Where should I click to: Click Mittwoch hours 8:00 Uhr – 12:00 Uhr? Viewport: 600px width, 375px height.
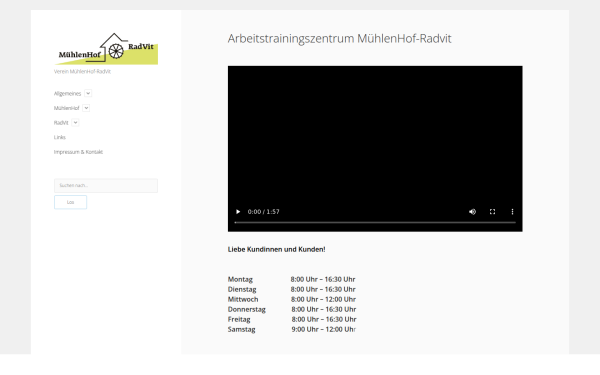tap(323, 299)
